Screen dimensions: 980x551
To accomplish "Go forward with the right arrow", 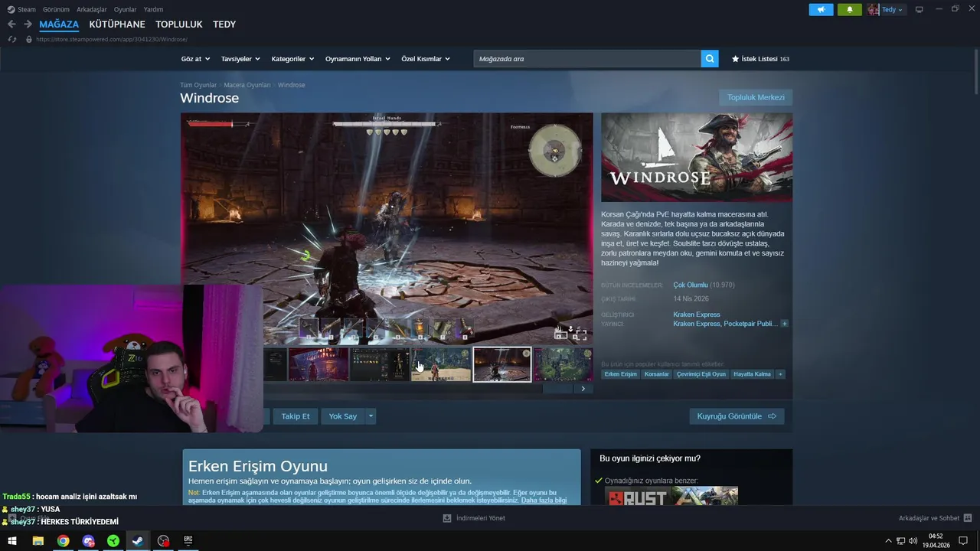I will [x=28, y=24].
